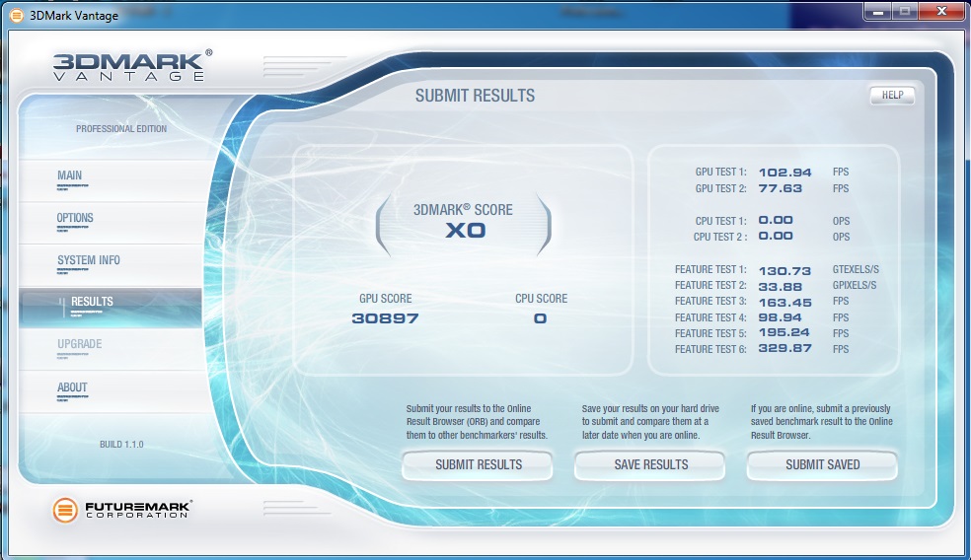Click GPU Test 2 value 77.63
The image size is (971, 560).
point(780,188)
